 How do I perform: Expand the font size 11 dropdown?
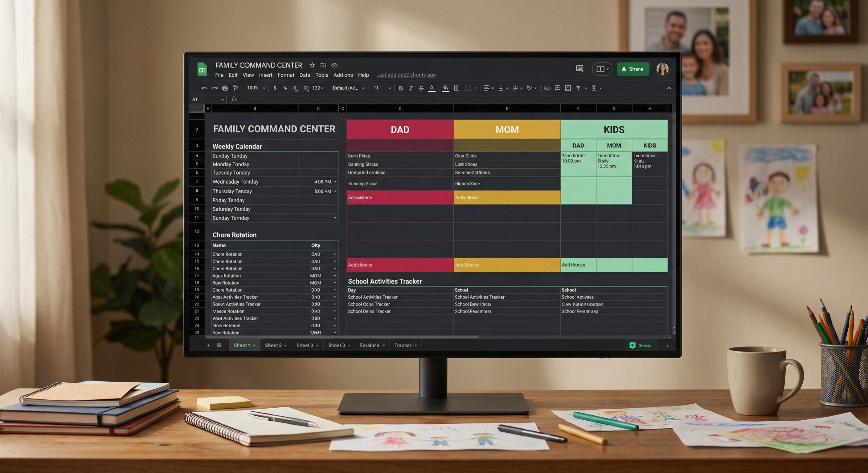(390, 88)
